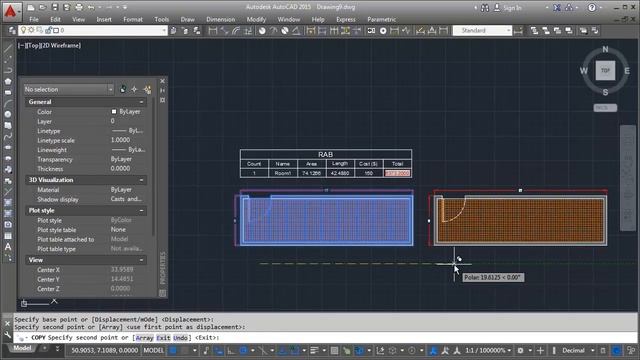The width and height of the screenshot is (640, 360).
Task: Collapse the Plot style section
Action: tap(142, 211)
